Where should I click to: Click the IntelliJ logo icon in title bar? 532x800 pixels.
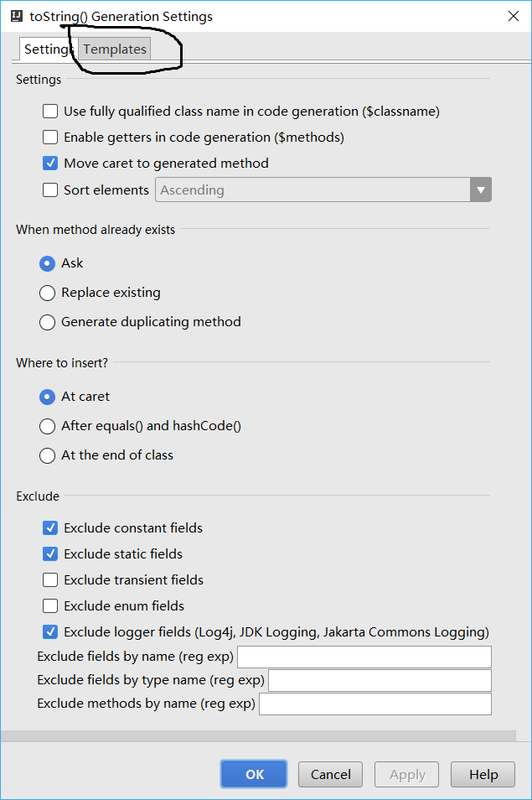(x=16, y=16)
